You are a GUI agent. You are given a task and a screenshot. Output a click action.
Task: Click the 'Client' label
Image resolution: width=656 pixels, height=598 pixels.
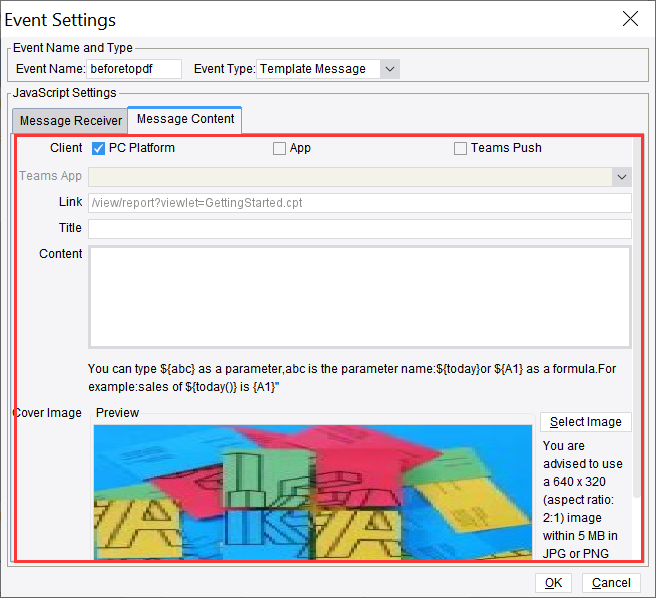coord(66,148)
